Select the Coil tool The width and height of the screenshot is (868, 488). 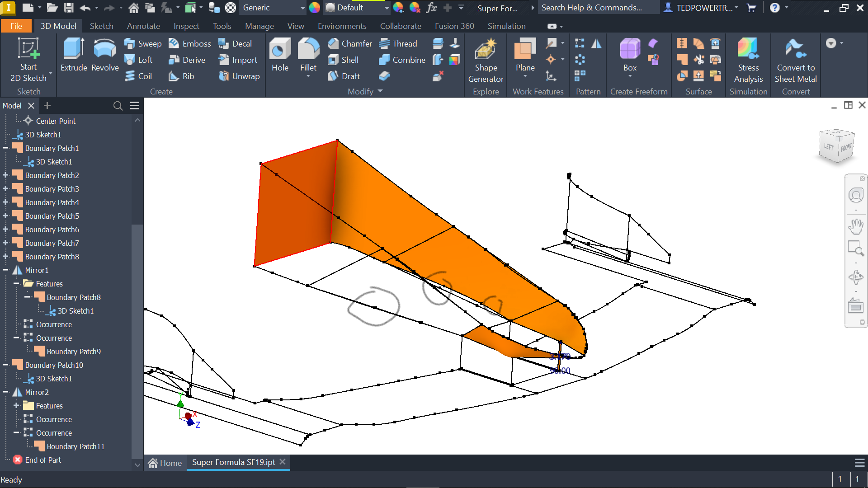(138, 76)
